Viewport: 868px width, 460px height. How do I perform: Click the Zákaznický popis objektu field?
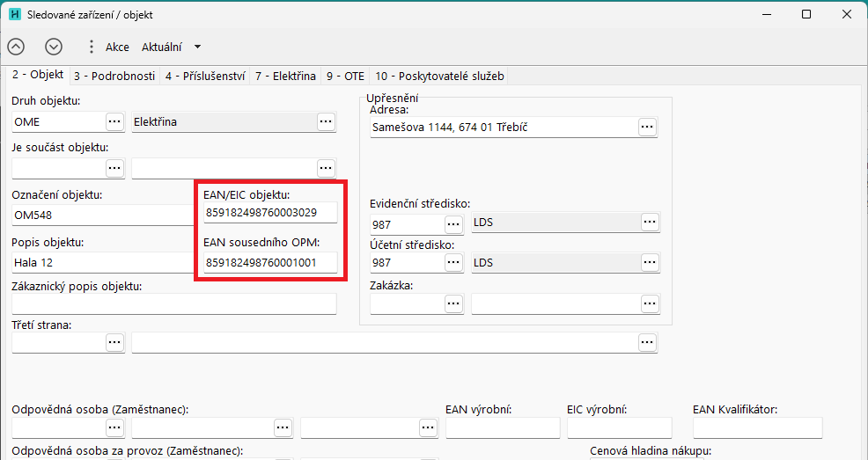[173, 304]
